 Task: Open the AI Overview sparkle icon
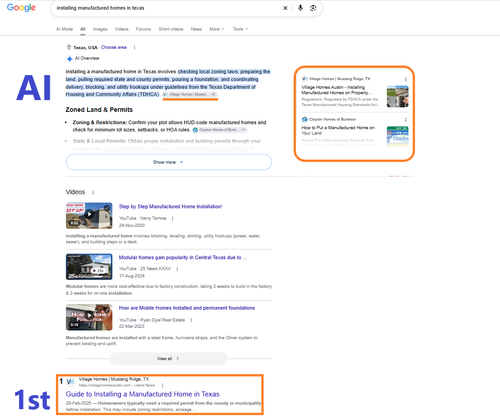click(69, 59)
